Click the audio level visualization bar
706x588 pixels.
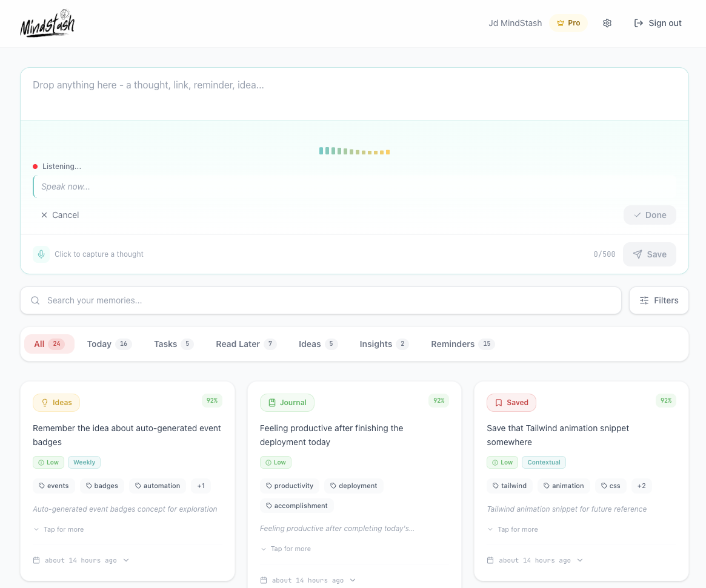tap(355, 151)
